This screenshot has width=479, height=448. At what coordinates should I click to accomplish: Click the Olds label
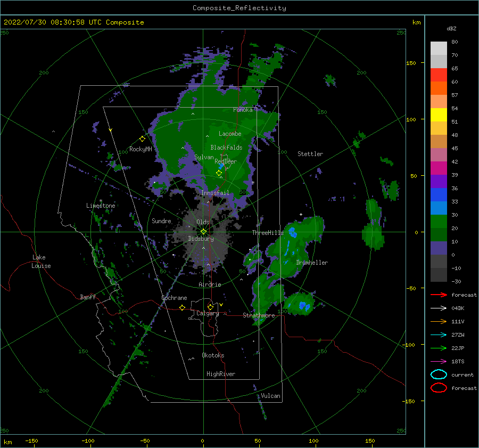(203, 222)
